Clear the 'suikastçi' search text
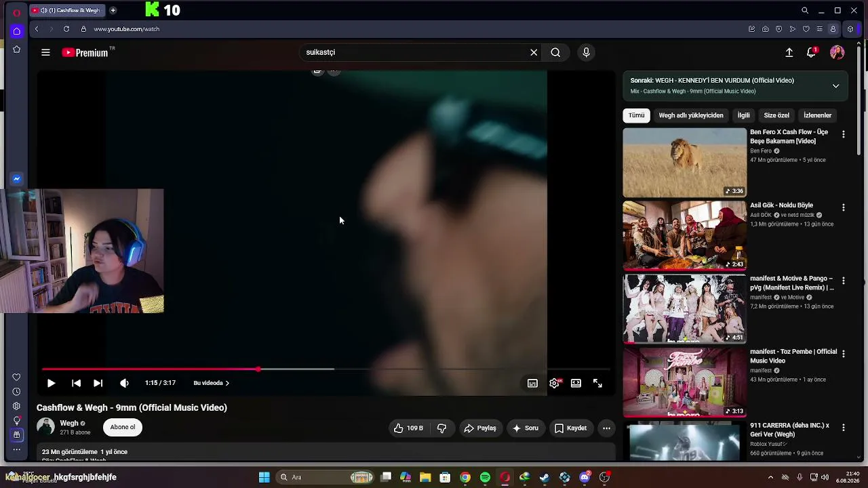Viewport: 868px width, 488px height. pos(534,52)
